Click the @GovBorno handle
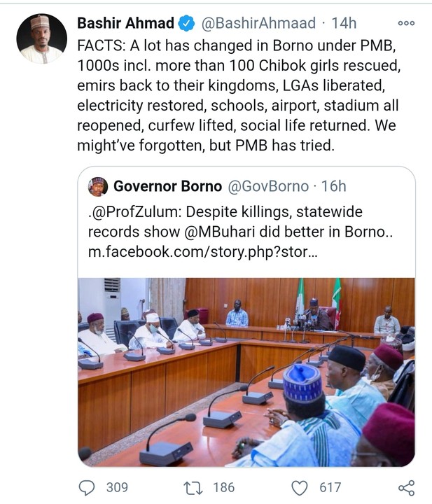 [268, 186]
